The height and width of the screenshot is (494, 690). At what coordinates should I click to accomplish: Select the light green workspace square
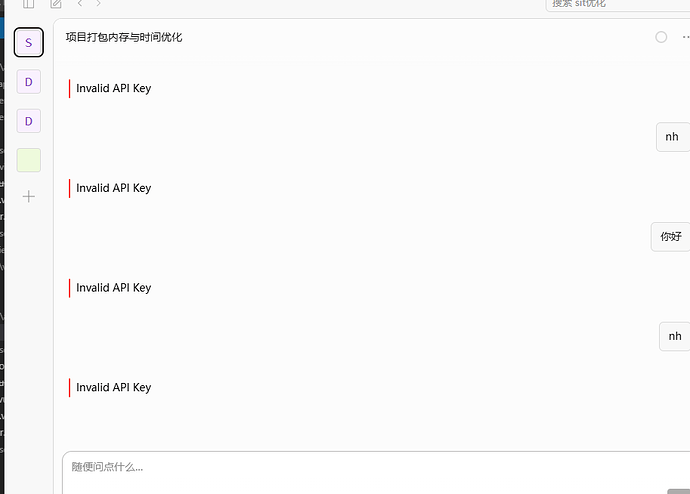29,160
